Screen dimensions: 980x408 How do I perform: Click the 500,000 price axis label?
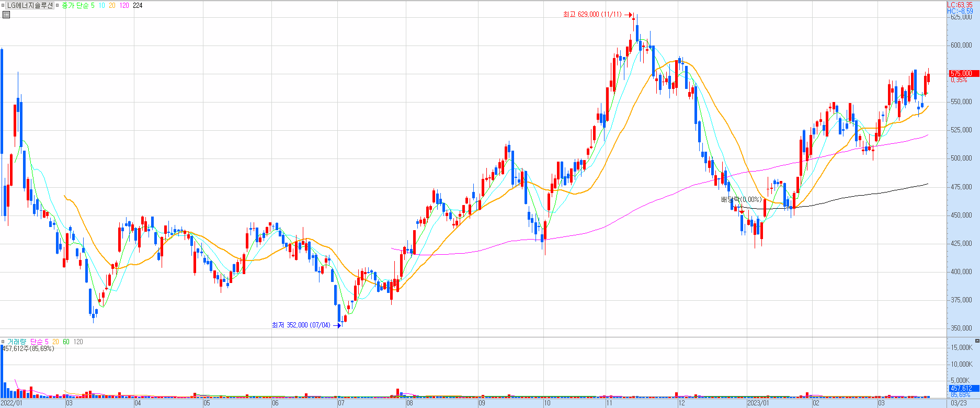coord(961,158)
